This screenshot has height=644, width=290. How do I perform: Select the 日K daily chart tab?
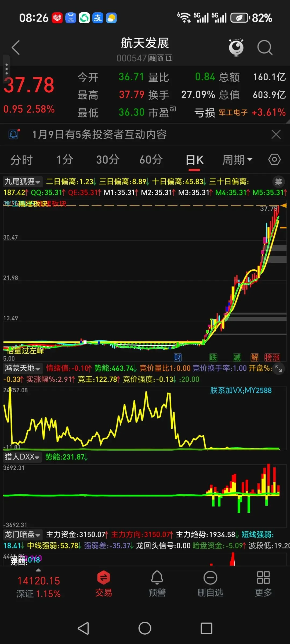click(194, 160)
